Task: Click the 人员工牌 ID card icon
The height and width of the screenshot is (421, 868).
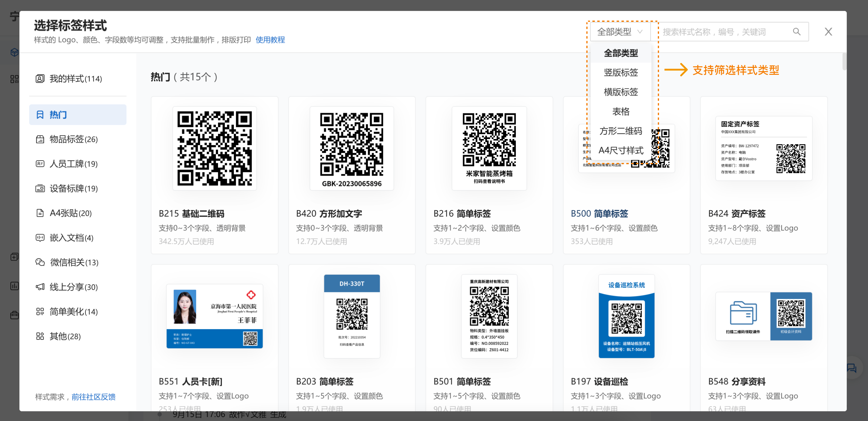Action: point(40,164)
